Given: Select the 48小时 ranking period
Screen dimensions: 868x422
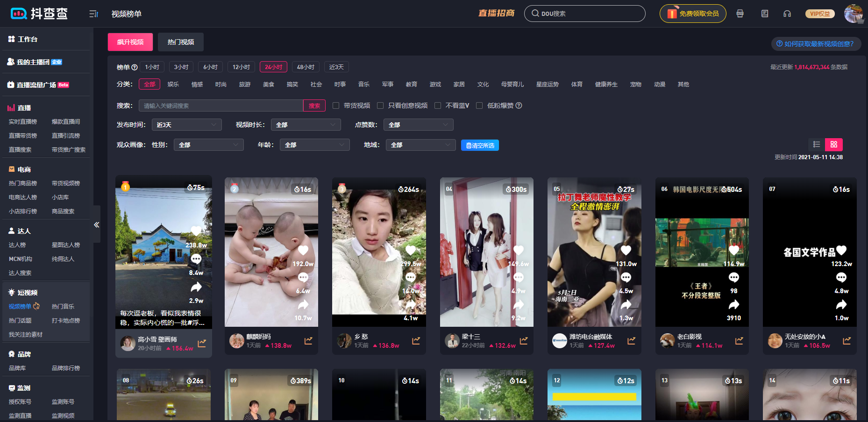Looking at the screenshot, I should (306, 67).
